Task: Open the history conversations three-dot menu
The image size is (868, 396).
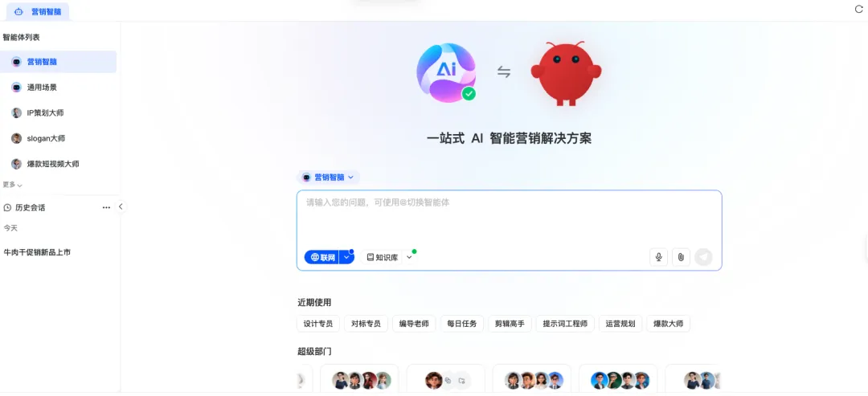Action: coord(106,207)
